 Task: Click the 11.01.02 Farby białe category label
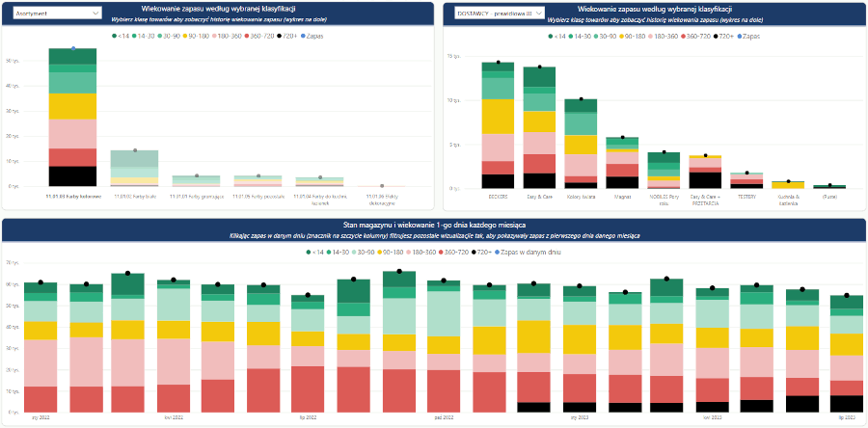[x=134, y=196]
